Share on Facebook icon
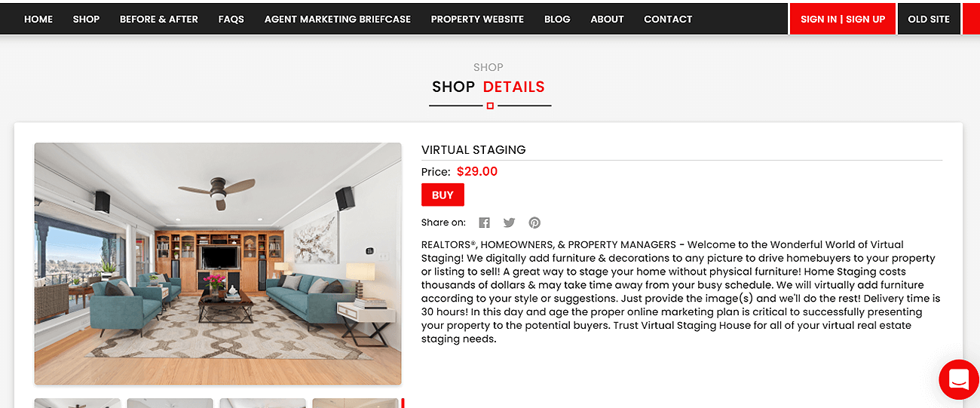This screenshot has width=980, height=408. [x=484, y=222]
